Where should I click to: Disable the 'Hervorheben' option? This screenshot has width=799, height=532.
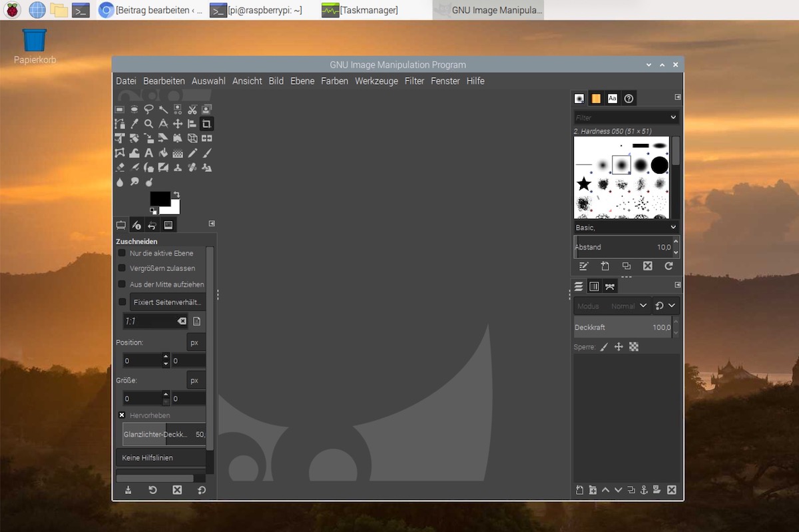(x=121, y=414)
